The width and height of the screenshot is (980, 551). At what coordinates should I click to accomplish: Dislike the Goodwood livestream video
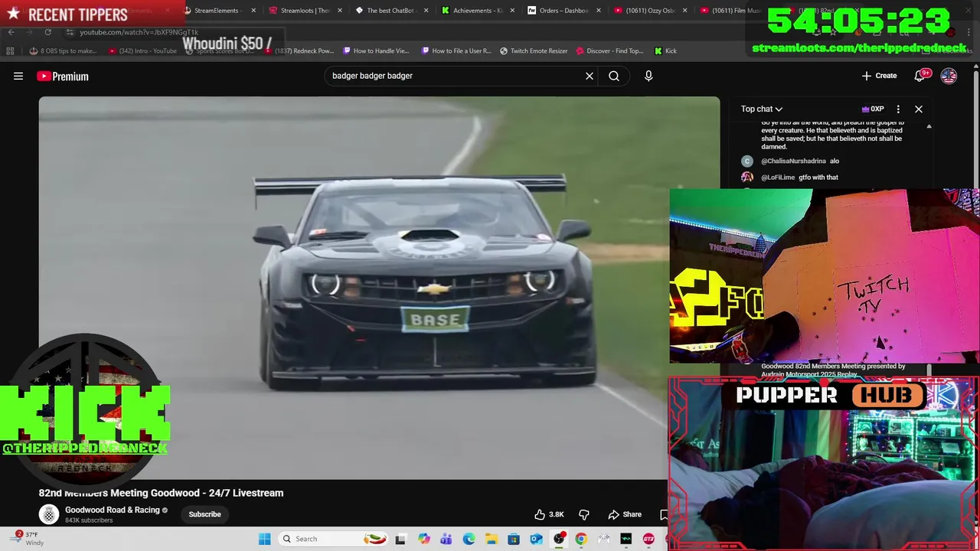point(584,514)
